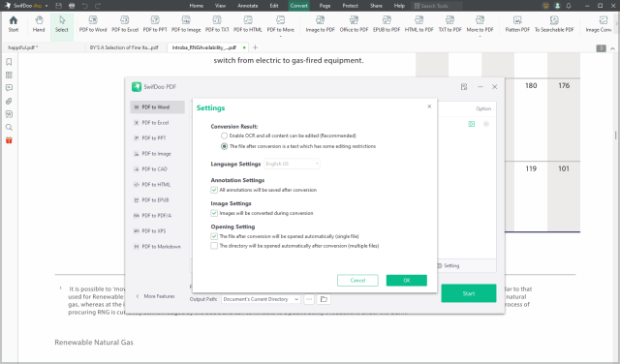Select the Hand tool
620x364 pixels.
pos(39,24)
